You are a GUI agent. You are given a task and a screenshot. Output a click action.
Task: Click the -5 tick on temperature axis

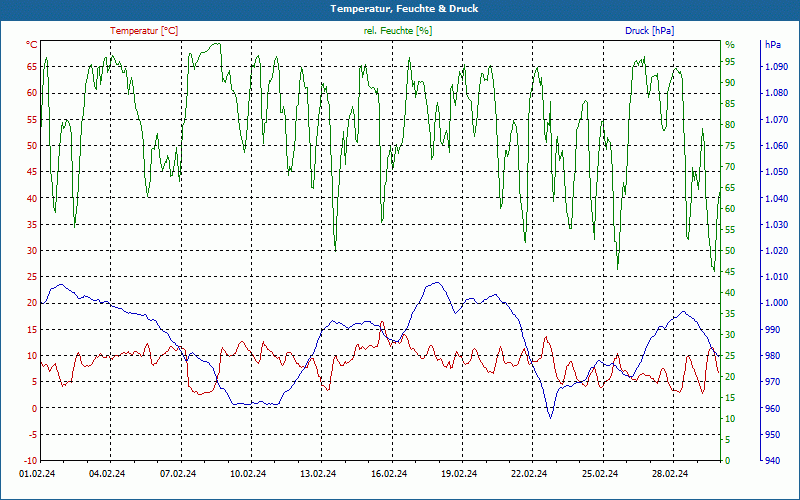tap(32, 435)
